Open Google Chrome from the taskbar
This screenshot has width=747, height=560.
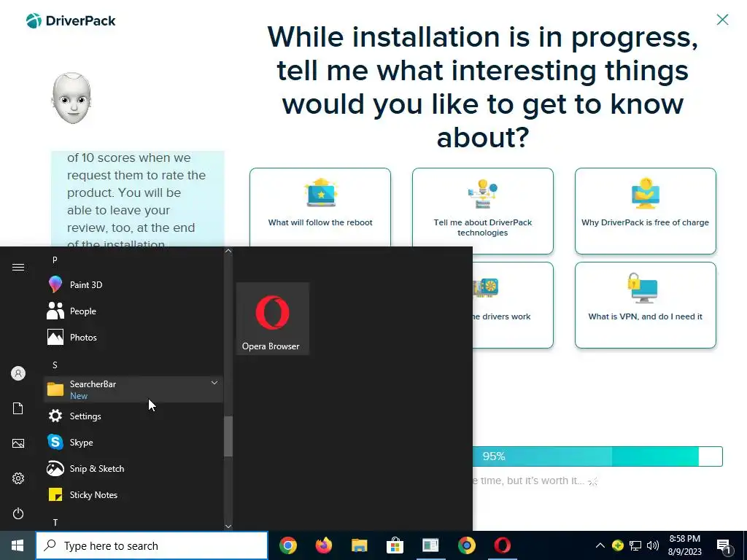(288, 545)
